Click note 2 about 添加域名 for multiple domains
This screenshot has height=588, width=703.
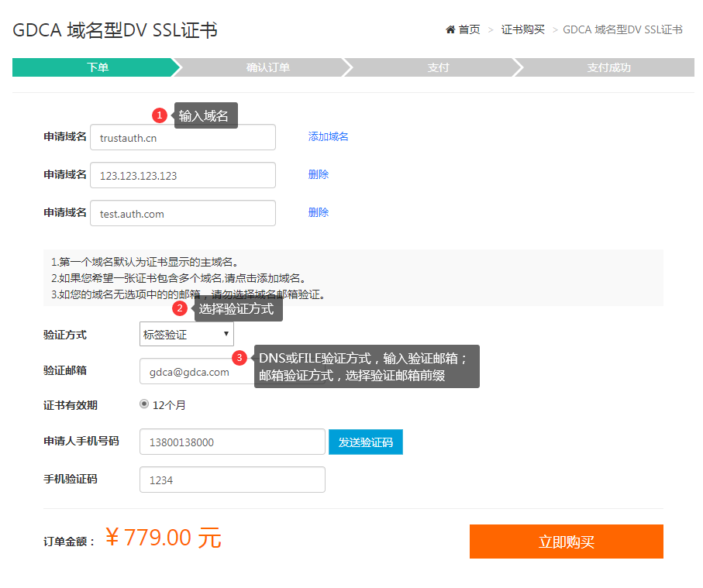pos(179,278)
